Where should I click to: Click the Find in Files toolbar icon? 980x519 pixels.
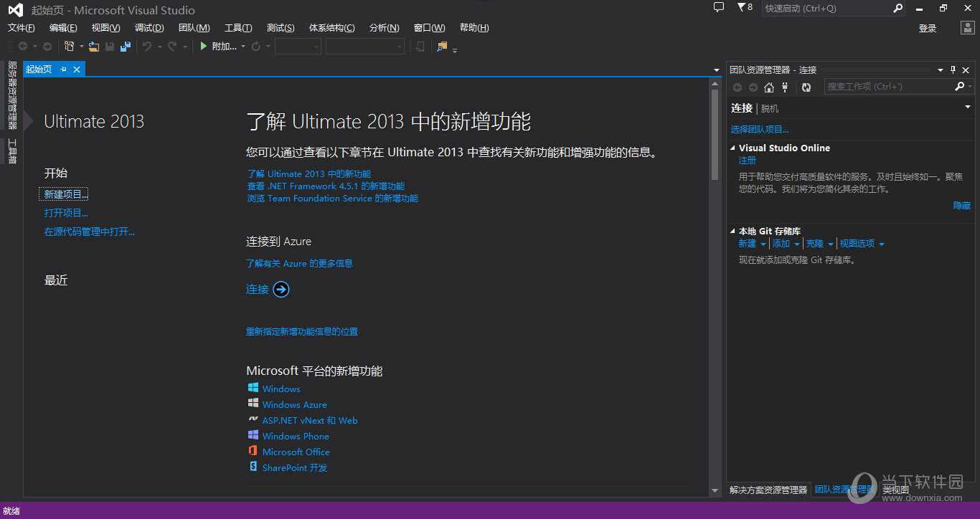[x=442, y=47]
